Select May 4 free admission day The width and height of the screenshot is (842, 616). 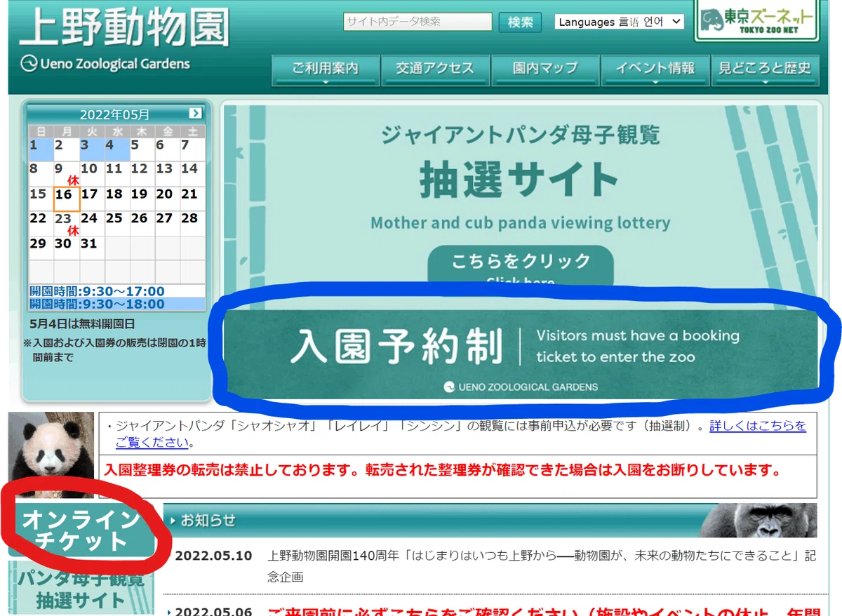coord(117,149)
